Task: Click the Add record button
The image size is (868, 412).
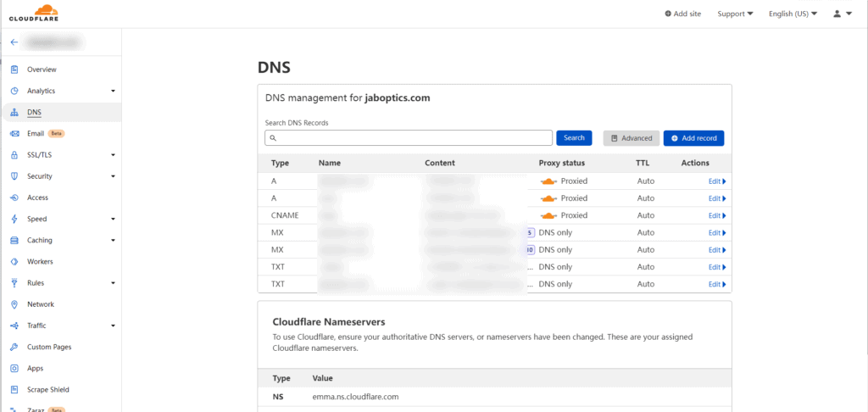Action: tap(693, 138)
